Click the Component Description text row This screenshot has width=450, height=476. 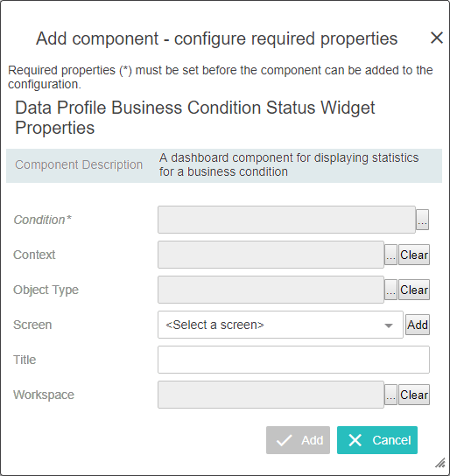point(224,165)
